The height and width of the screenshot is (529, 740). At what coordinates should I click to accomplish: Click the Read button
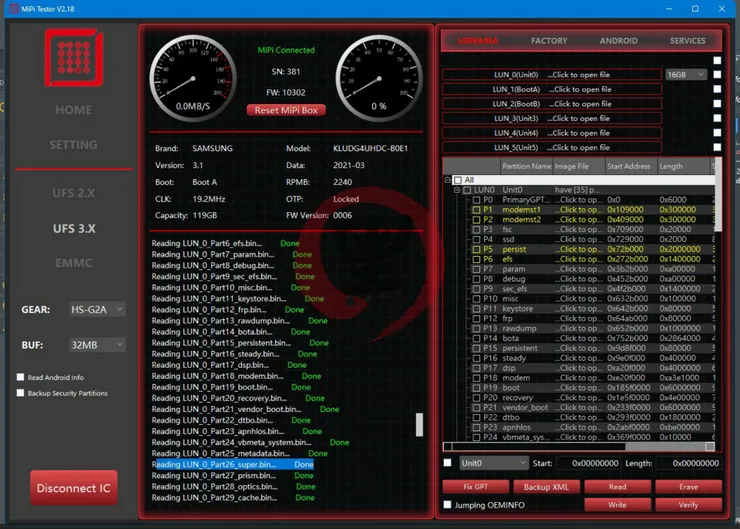617,487
